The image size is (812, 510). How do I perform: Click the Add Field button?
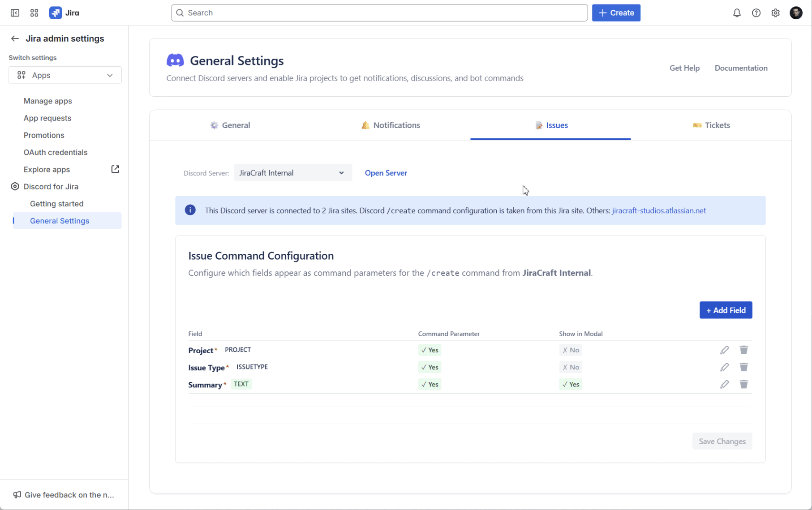[726, 310]
